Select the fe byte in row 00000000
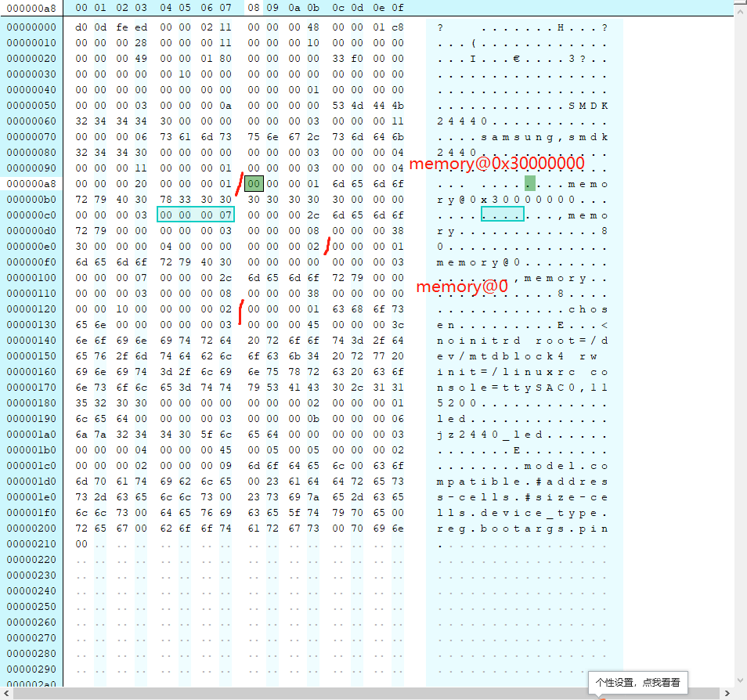 122,27
